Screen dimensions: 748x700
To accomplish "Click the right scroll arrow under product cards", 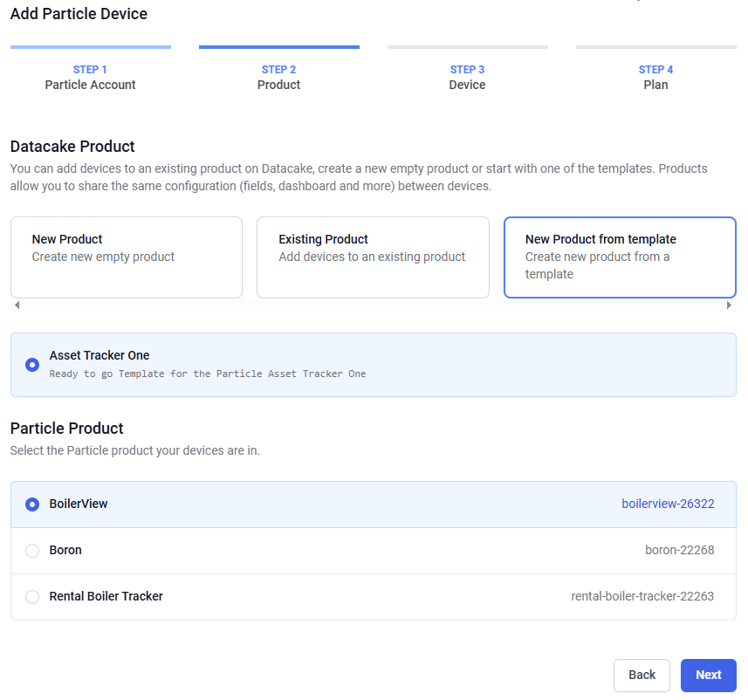I will point(729,305).
